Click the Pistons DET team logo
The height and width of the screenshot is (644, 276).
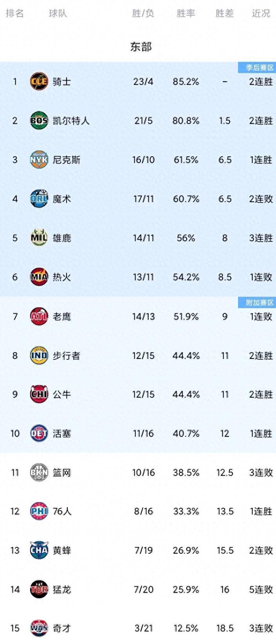(39, 433)
